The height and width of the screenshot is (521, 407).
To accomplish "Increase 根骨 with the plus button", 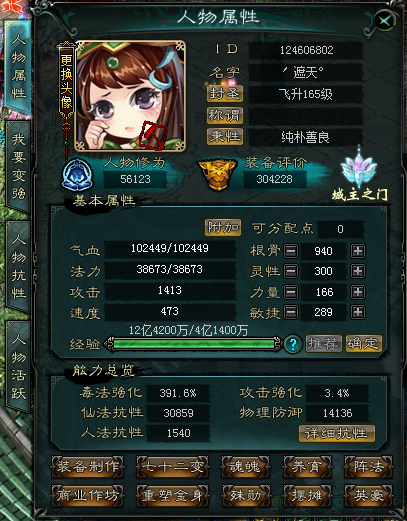I will point(358,251).
